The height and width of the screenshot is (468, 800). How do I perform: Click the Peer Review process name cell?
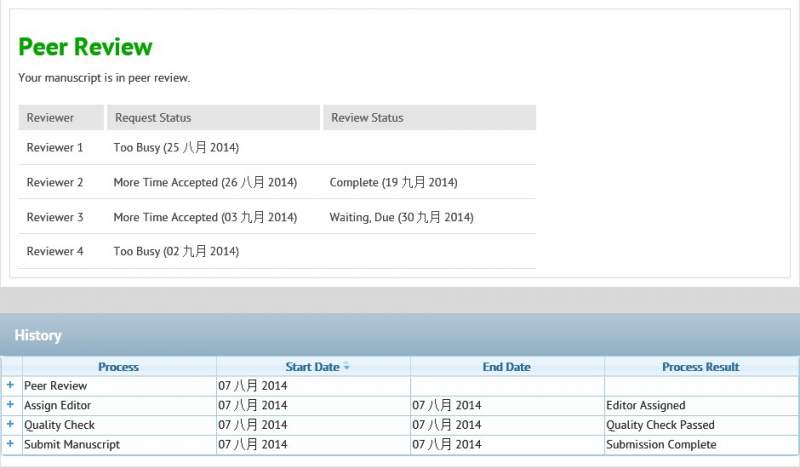(56, 386)
